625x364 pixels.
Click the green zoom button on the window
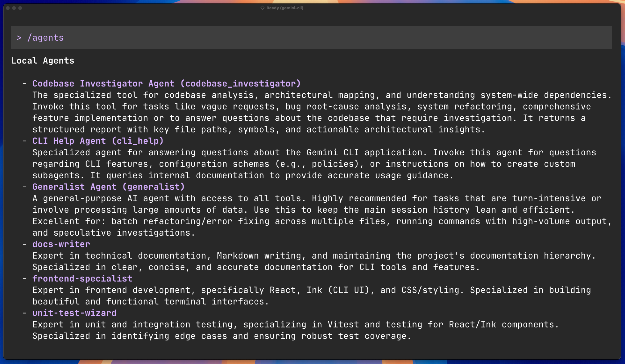20,8
